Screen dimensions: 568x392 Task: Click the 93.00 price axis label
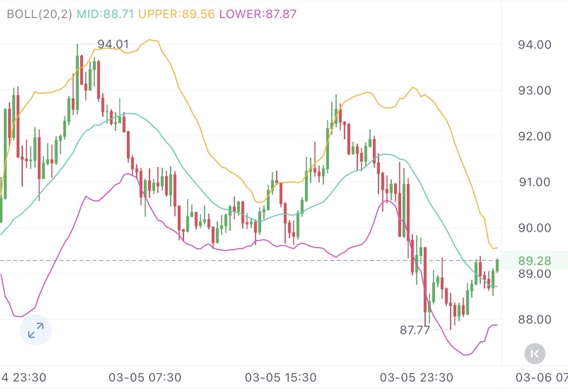tap(535, 90)
